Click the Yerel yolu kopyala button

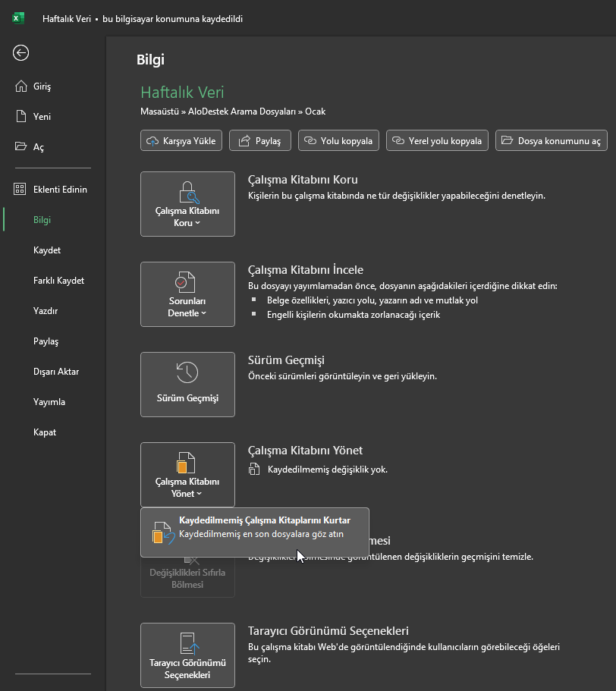[437, 140]
